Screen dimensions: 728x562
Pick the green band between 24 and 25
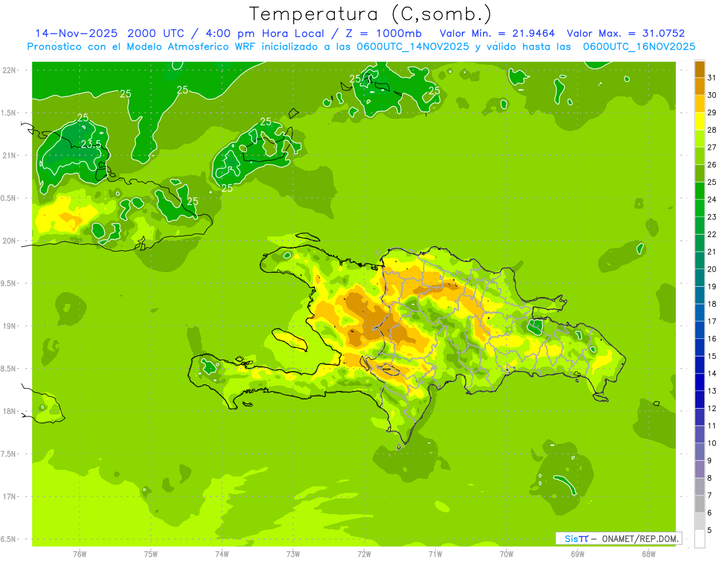(699, 191)
